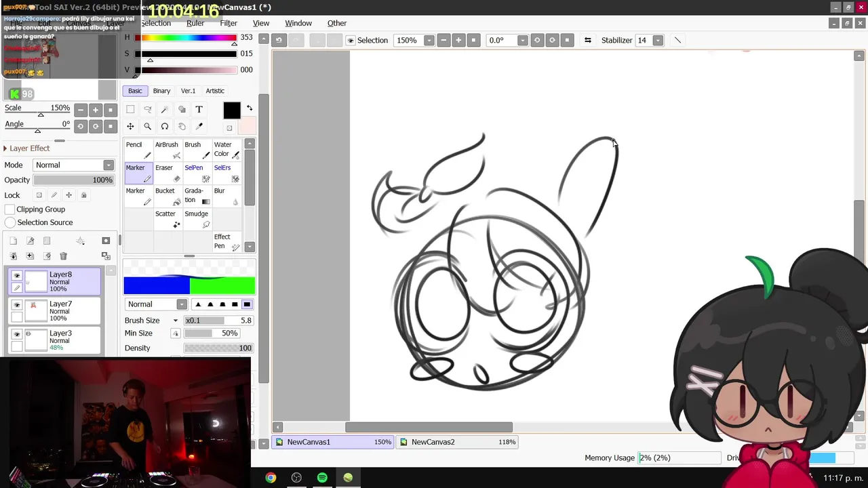
Task: Undo last action in canvas toolbar
Action: click(279, 40)
